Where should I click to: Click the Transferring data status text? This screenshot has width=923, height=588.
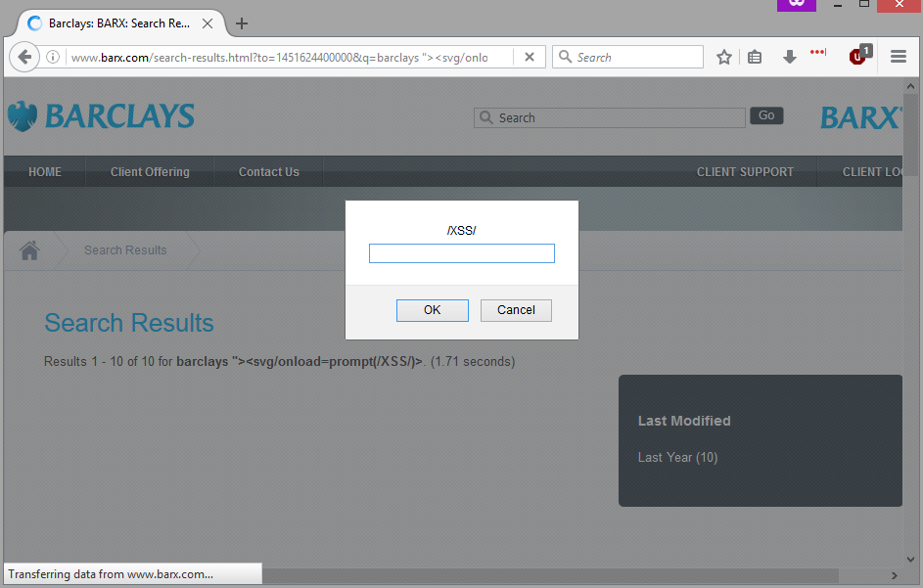tap(111, 574)
